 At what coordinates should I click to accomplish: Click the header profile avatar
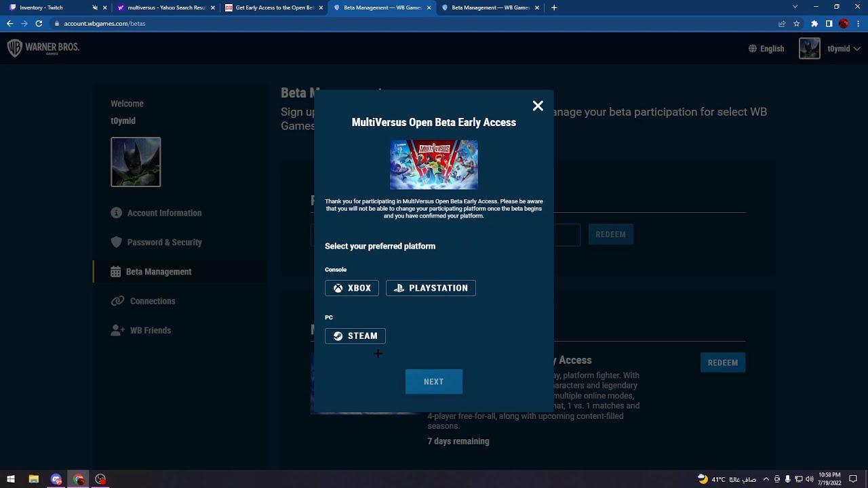pyautogui.click(x=810, y=48)
